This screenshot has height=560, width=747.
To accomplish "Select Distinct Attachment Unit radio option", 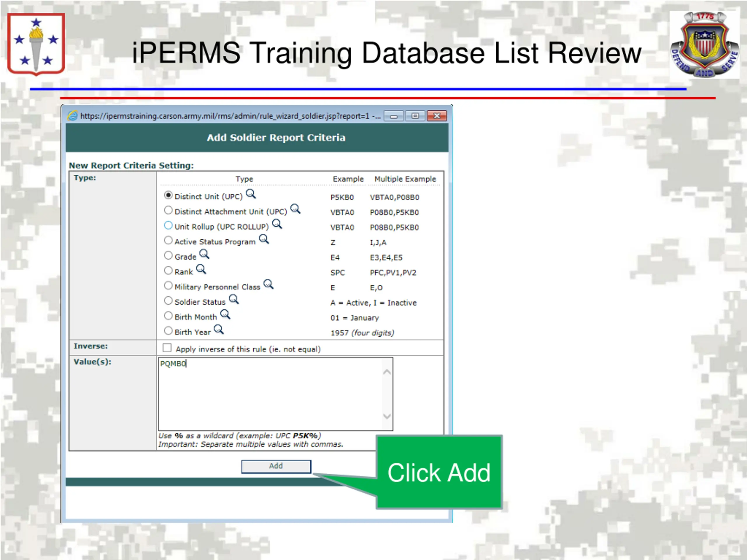I will (x=168, y=210).
